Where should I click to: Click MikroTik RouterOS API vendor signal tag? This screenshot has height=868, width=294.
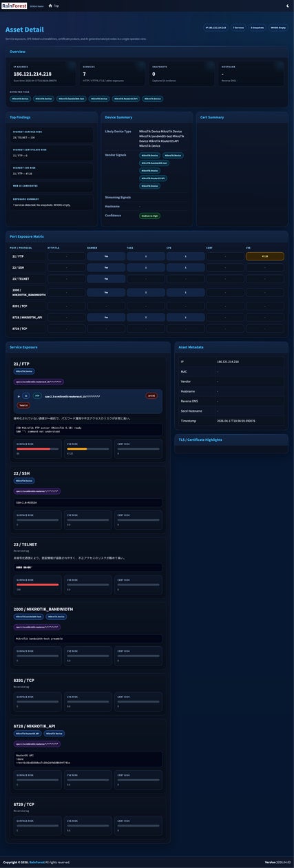pyautogui.click(x=154, y=178)
